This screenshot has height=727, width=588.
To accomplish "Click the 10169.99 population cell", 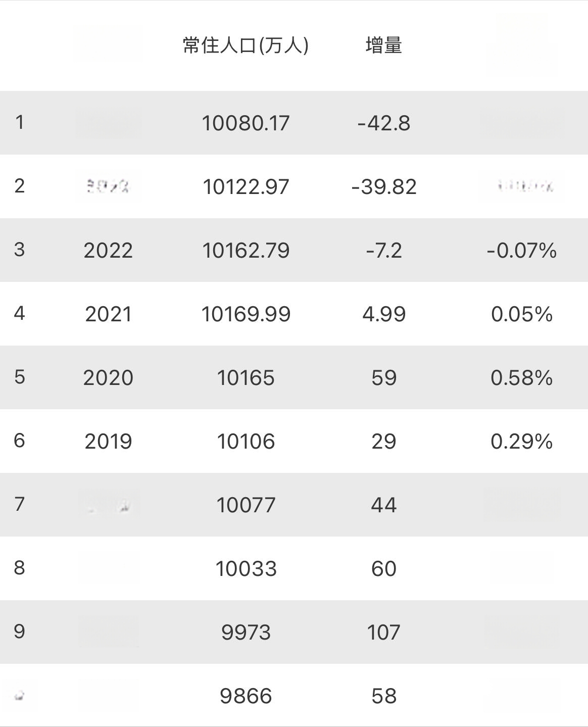I will coord(246,314).
